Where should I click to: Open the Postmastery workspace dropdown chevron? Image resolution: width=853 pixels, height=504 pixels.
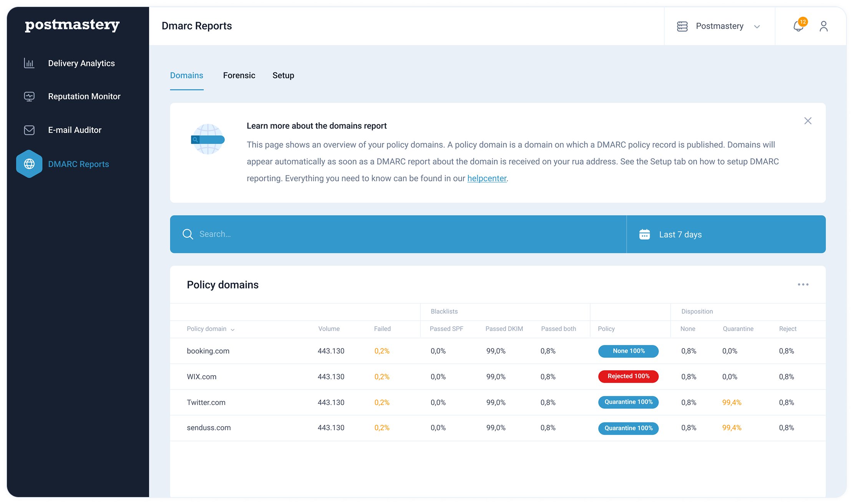pyautogui.click(x=757, y=27)
